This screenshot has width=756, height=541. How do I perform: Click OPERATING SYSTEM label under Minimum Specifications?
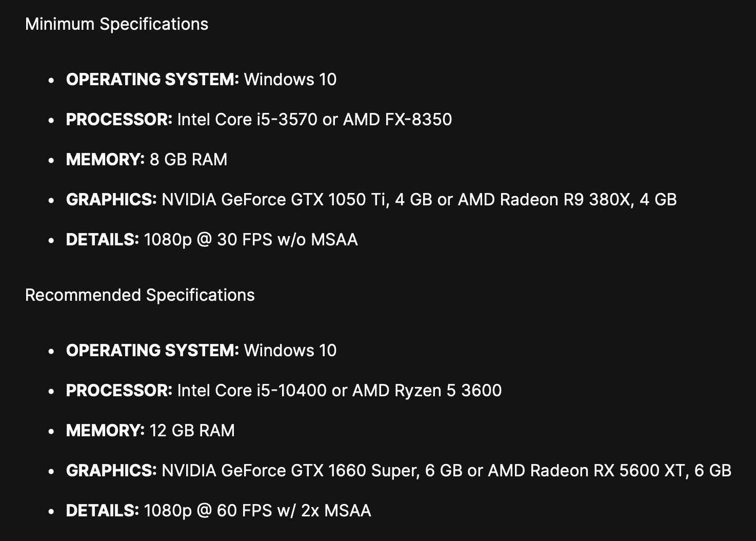pos(152,80)
